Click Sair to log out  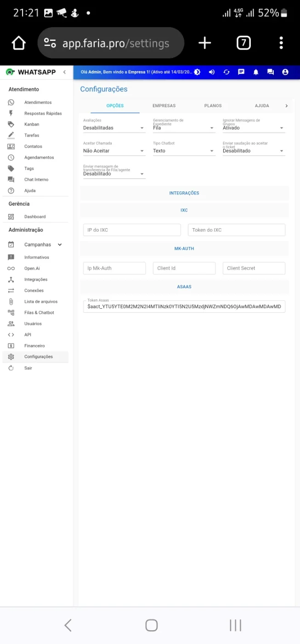click(x=36, y=368)
